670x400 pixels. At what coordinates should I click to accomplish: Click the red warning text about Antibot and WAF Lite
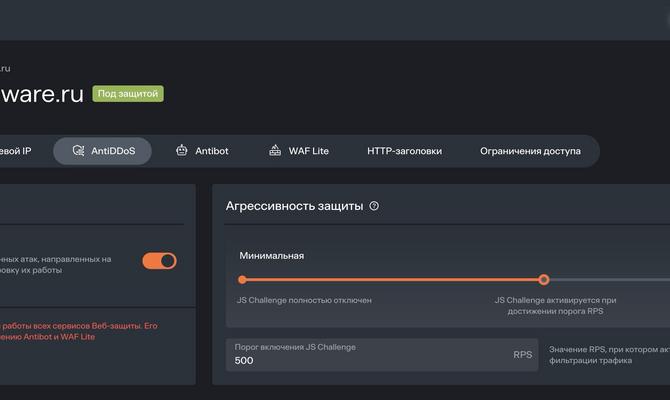click(75, 331)
